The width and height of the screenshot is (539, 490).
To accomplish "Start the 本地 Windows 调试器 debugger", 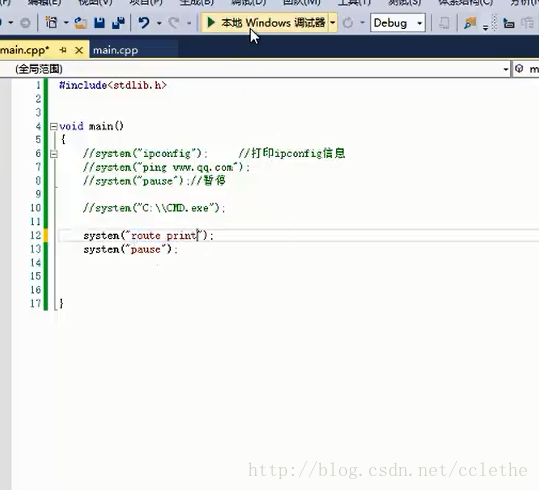I will coord(265,23).
